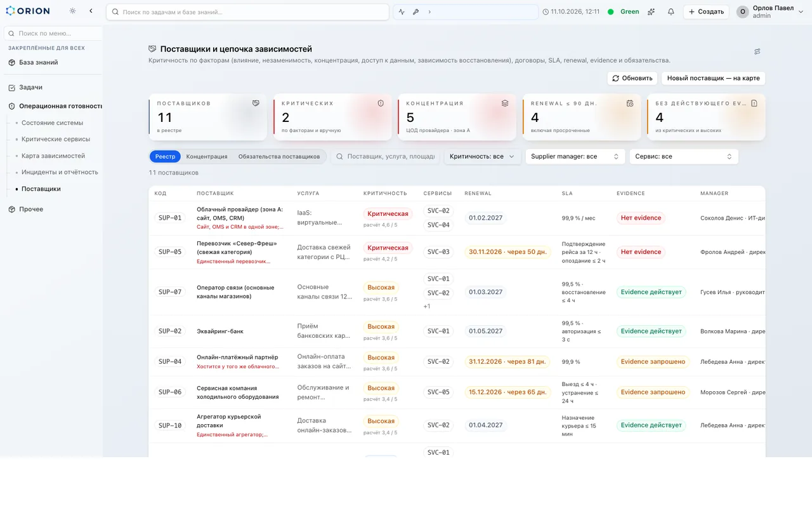Click the calendar icon on Renewal card
The height and width of the screenshot is (508, 812).
click(x=629, y=103)
